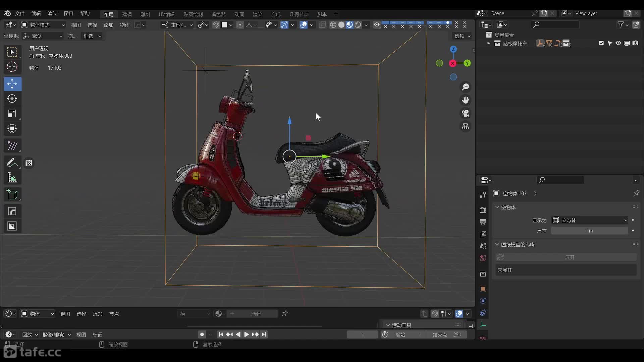This screenshot has width=644, height=362.
Task: Select the Measure tool
Action: click(12, 178)
